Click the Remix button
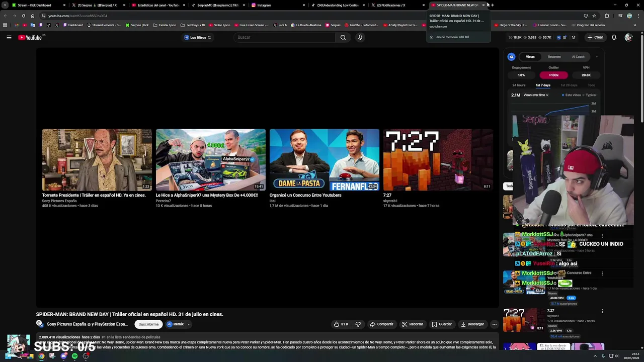The height and width of the screenshot is (362, 644). click(x=175, y=324)
